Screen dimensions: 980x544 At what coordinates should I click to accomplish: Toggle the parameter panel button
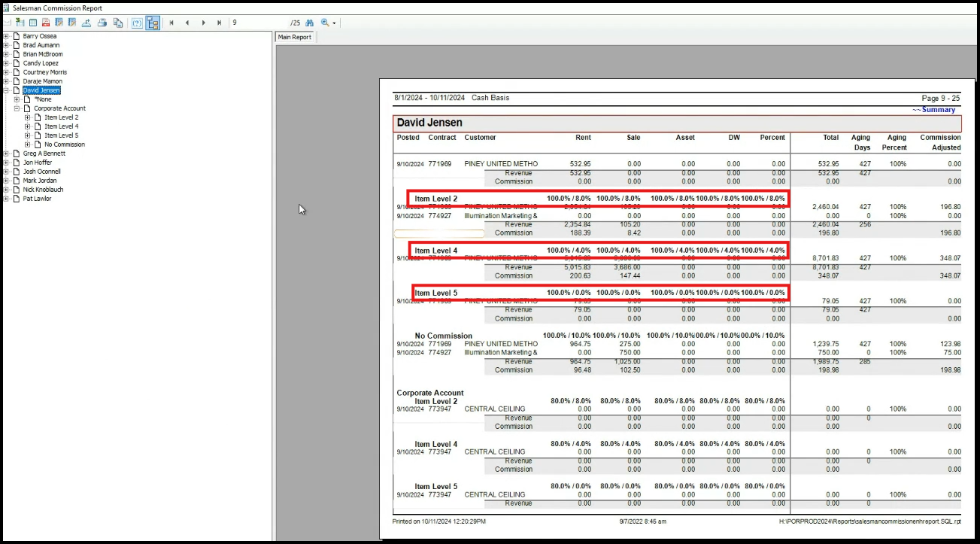pyautogui.click(x=137, y=23)
